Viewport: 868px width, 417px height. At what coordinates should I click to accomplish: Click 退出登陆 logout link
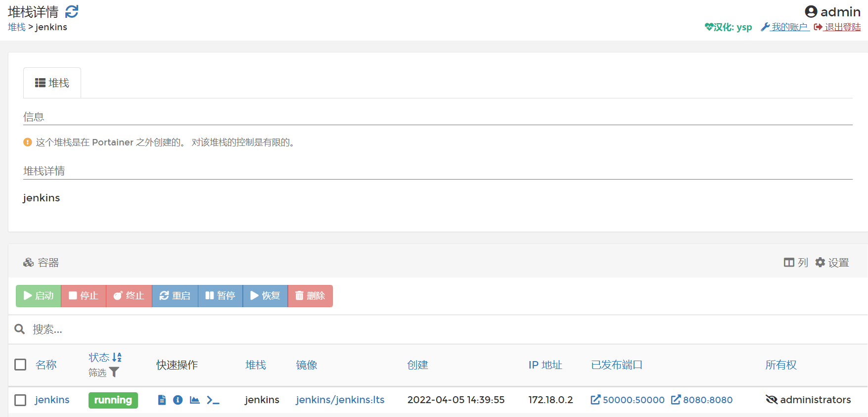pos(837,27)
